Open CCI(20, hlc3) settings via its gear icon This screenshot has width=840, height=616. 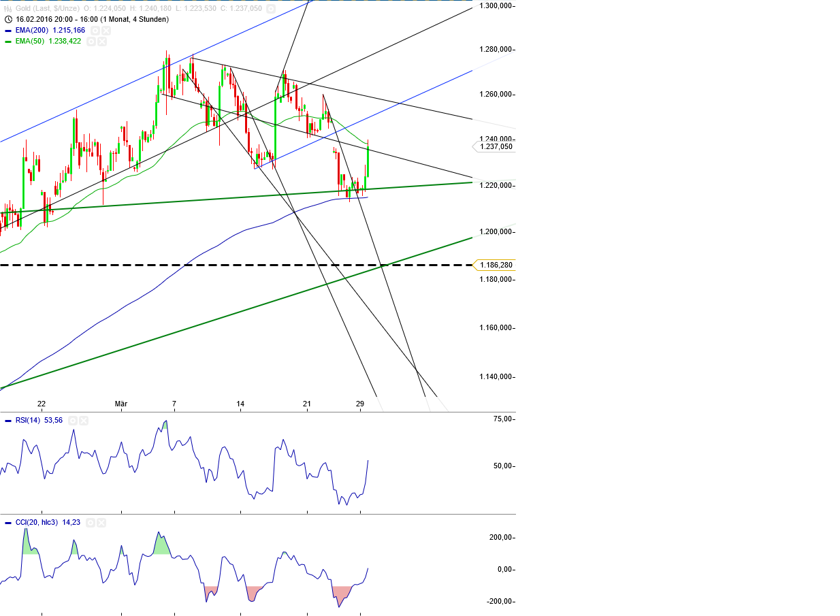91,523
